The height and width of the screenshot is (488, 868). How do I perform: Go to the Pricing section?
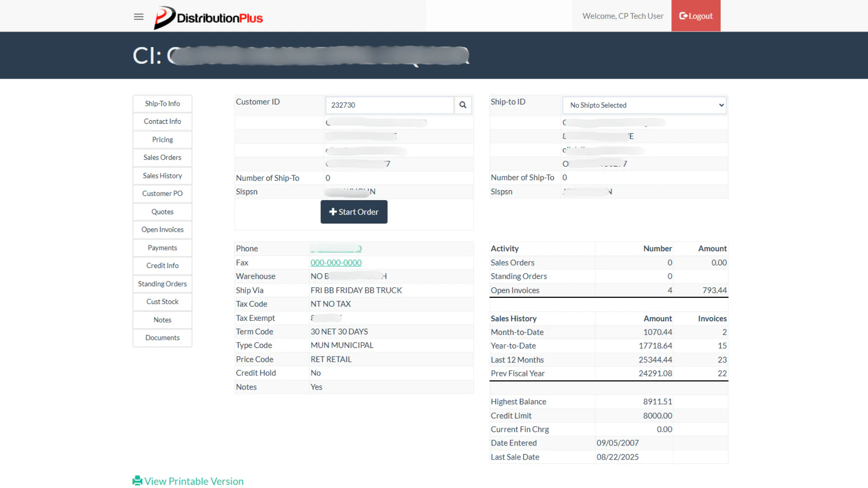162,140
